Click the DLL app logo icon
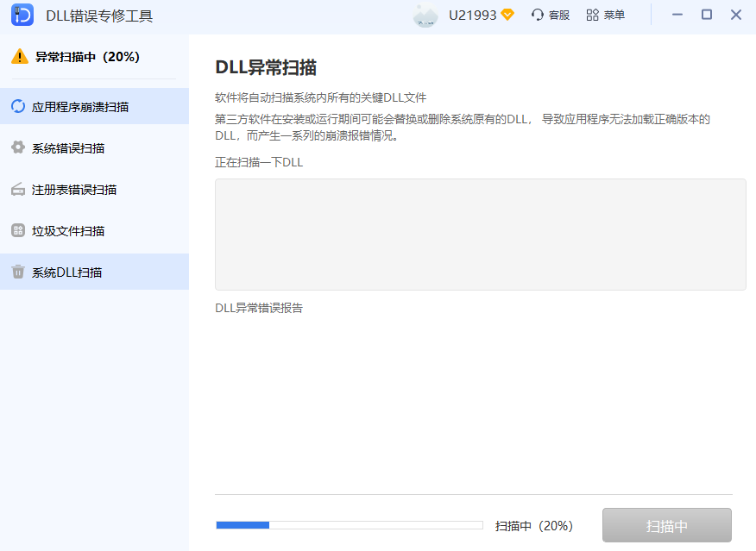The image size is (756, 551). tap(22, 15)
